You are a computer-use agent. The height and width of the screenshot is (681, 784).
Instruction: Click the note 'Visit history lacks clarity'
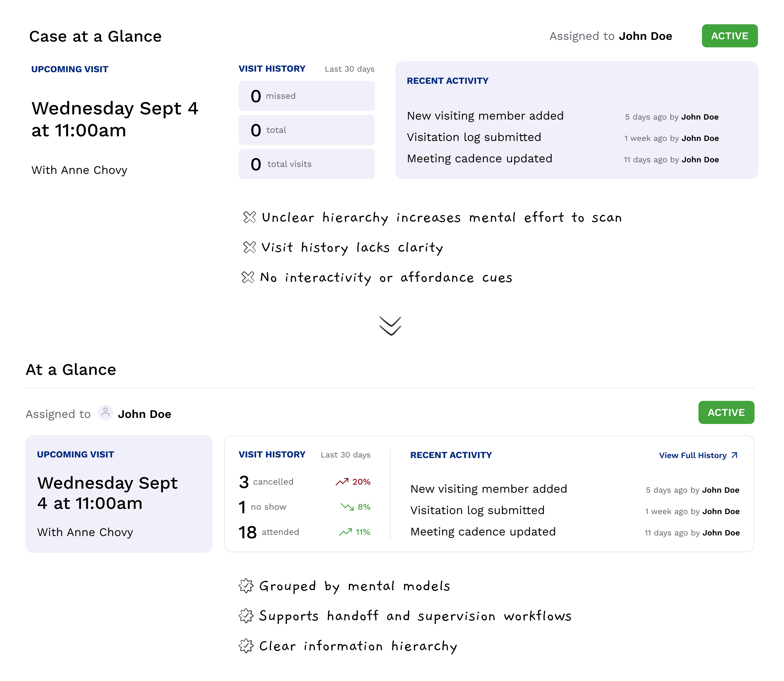point(352,248)
